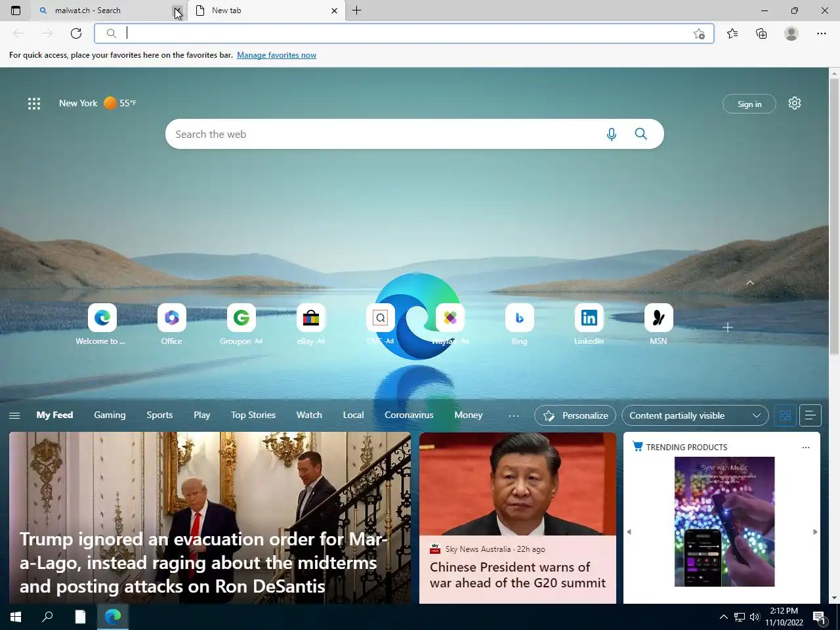Click the web search magnifier icon
The height and width of the screenshot is (630, 840).
641,134
